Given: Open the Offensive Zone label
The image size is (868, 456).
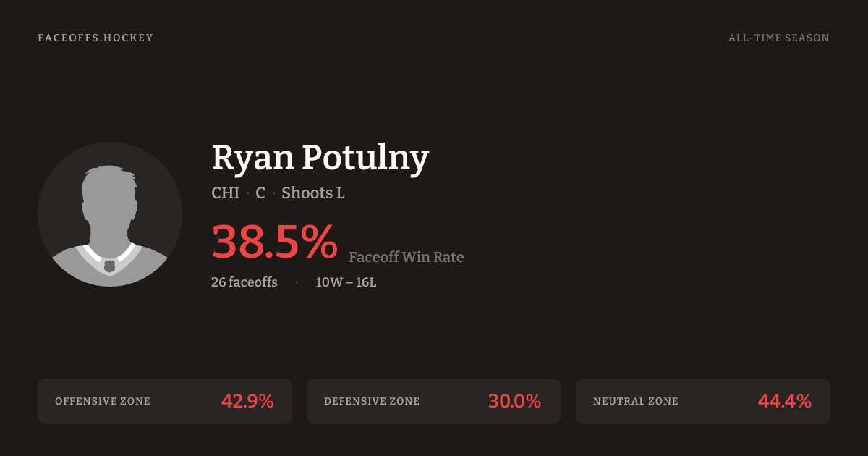Looking at the screenshot, I should 103,401.
